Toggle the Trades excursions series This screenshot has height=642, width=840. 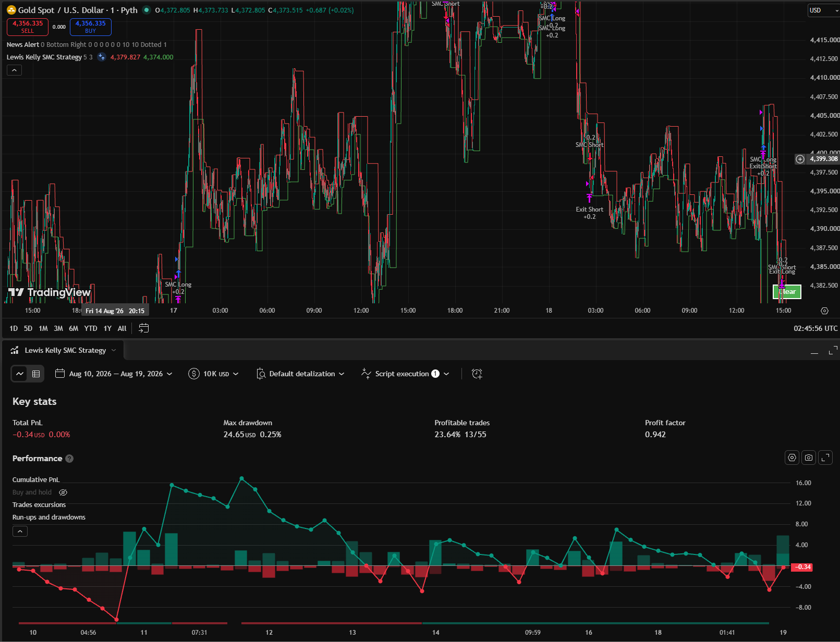[x=39, y=504]
